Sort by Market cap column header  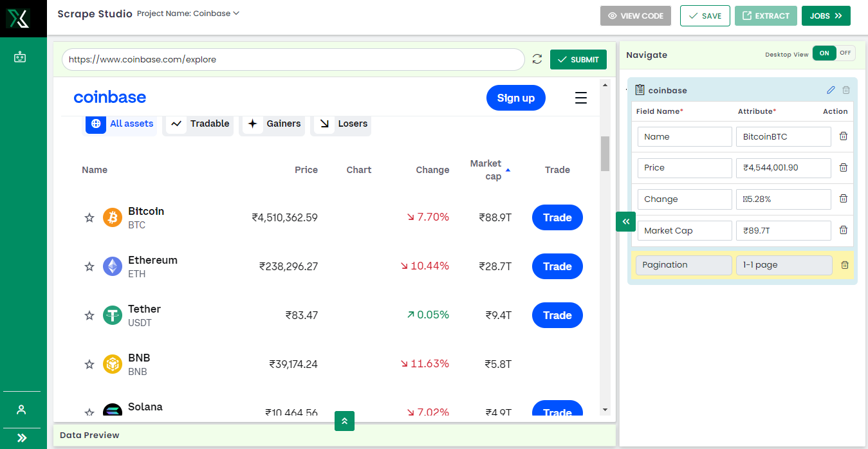(x=489, y=170)
